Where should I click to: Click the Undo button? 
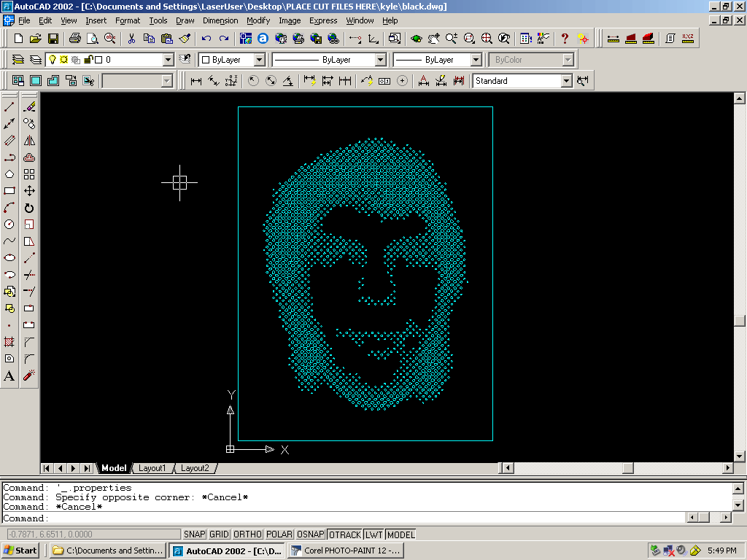pyautogui.click(x=205, y=37)
